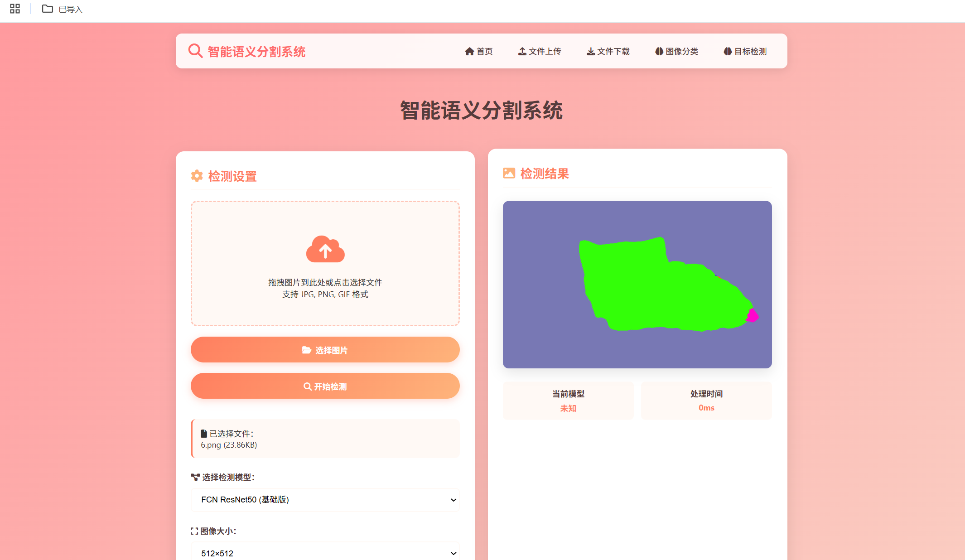Switch to 图像分类 page
Image resolution: width=965 pixels, height=560 pixels.
(676, 51)
